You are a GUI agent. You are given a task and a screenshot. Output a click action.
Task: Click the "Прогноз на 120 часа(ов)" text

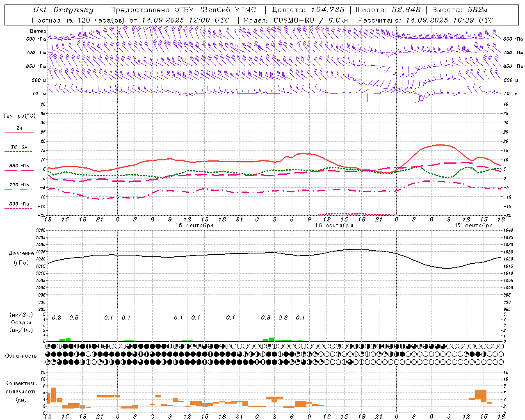point(79,20)
